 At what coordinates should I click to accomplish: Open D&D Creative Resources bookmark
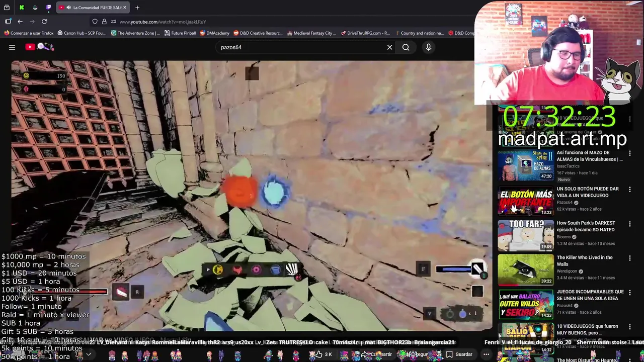258,33
